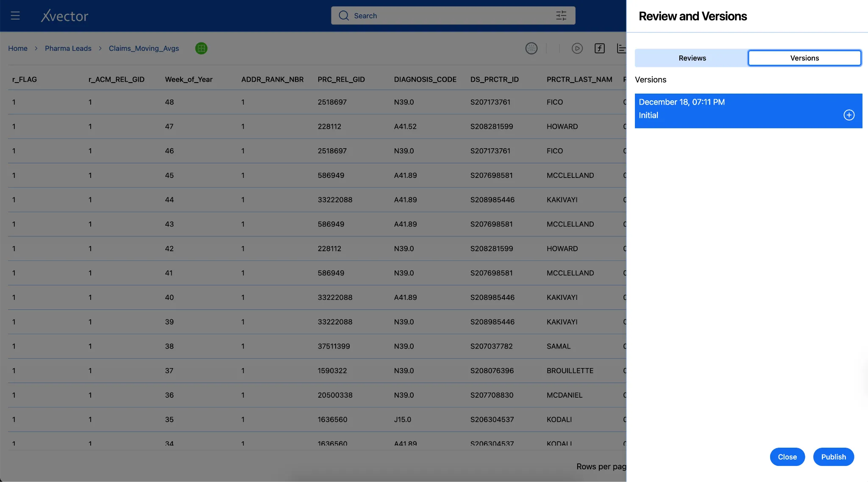Click the ADDR_RANK_NBR column header

pos(273,79)
